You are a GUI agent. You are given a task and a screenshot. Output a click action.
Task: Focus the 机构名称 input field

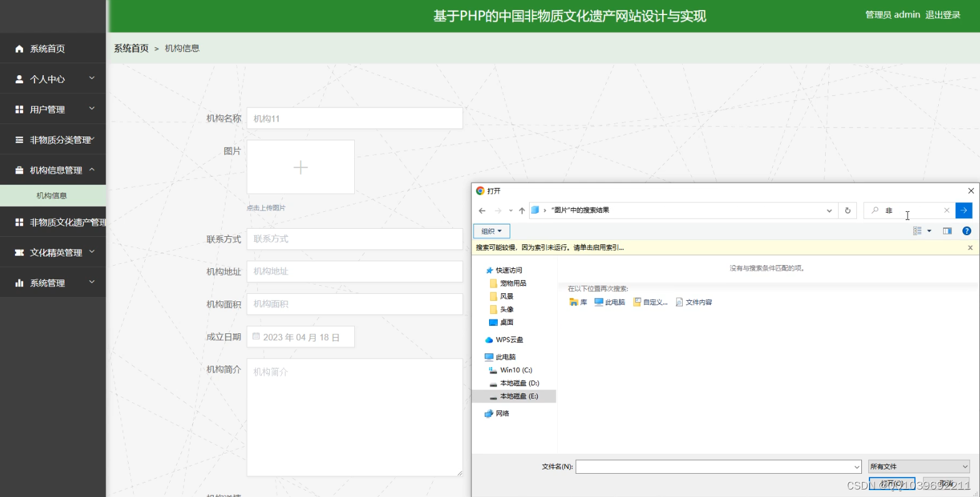(x=355, y=118)
